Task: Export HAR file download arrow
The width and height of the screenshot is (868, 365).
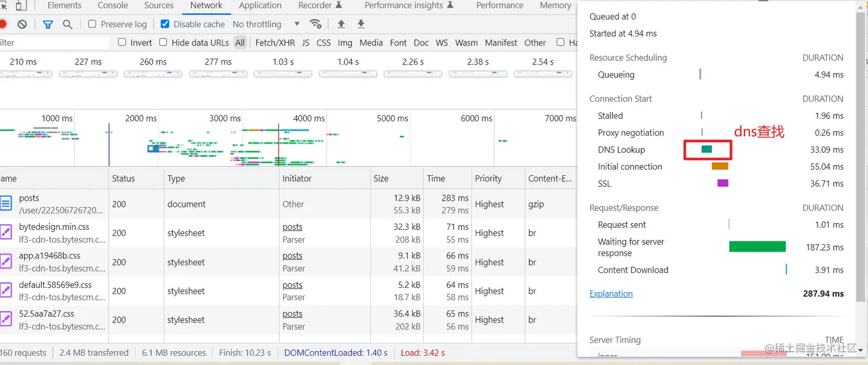Action: (x=361, y=24)
